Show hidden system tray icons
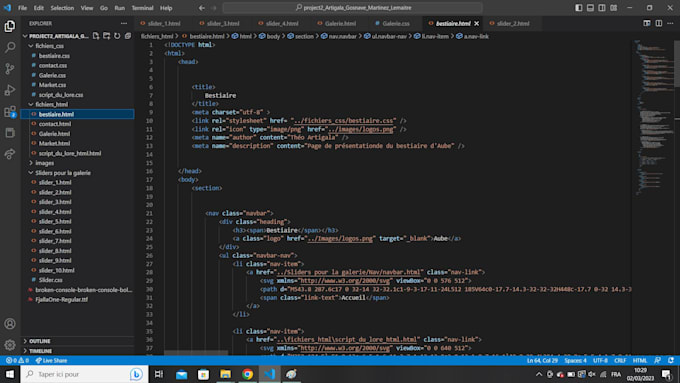Viewport: 680px width, 383px height. click(x=539, y=374)
